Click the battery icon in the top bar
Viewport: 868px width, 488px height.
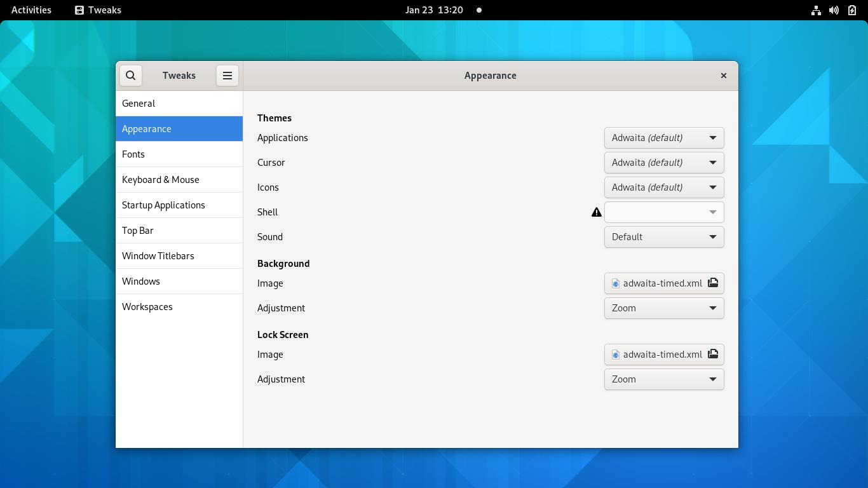[852, 10]
